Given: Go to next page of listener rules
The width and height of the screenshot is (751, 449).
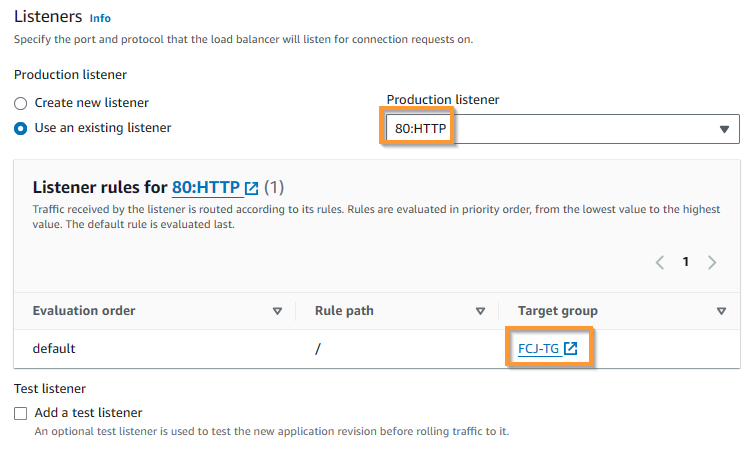Looking at the screenshot, I should click(712, 262).
